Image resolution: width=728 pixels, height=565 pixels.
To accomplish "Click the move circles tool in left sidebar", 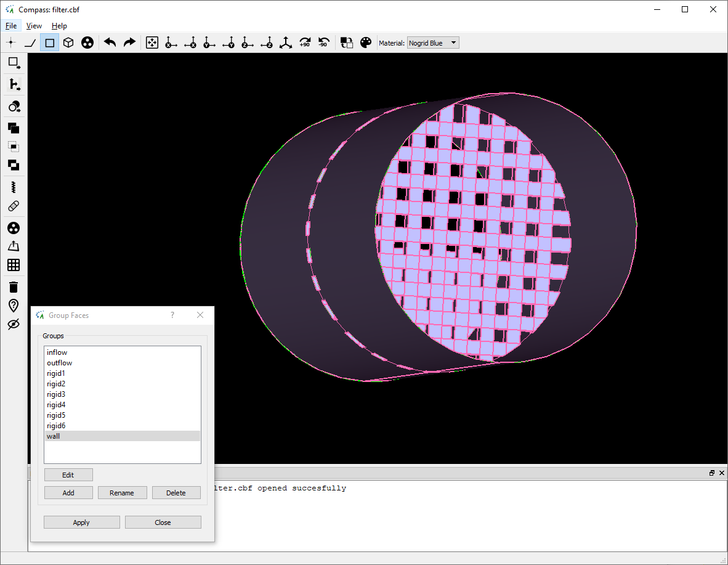I will click(14, 107).
